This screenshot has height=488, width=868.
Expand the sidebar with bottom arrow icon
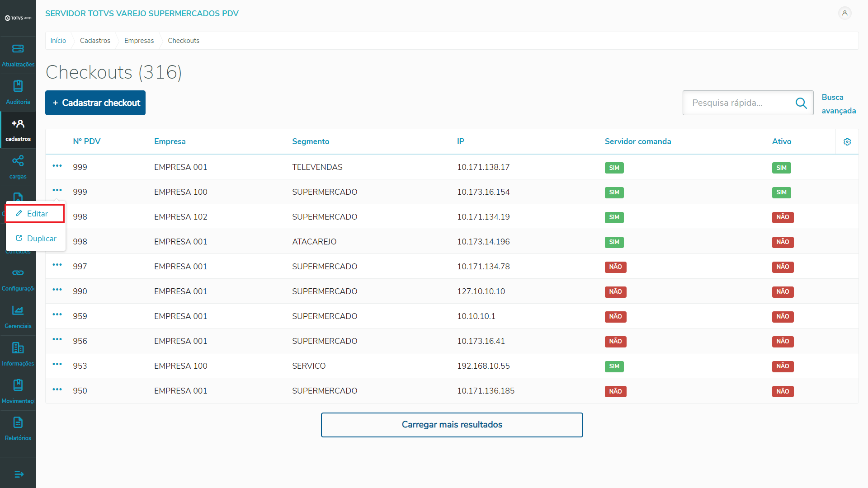[x=19, y=474]
